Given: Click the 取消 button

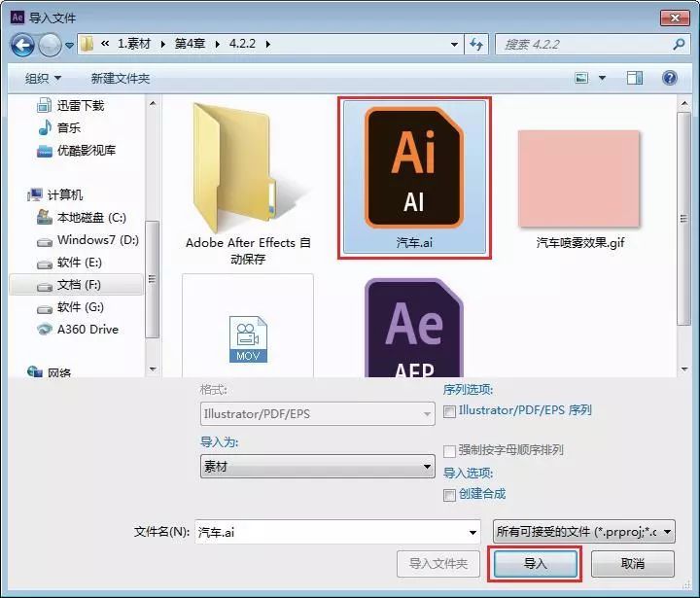Looking at the screenshot, I should [x=633, y=564].
